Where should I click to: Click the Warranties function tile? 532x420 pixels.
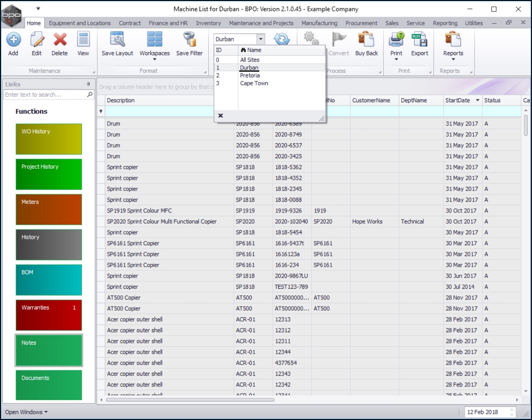tap(49, 315)
